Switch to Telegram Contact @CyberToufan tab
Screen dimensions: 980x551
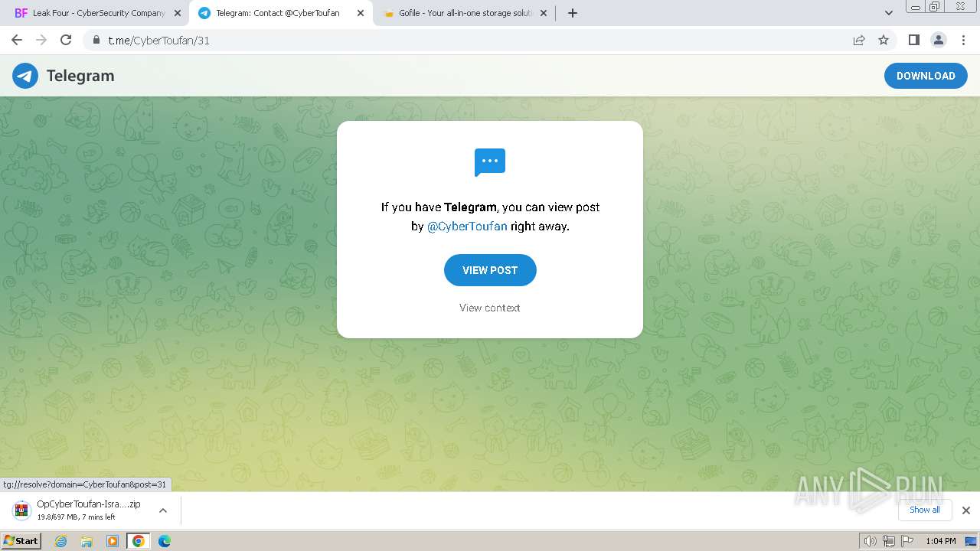click(280, 13)
